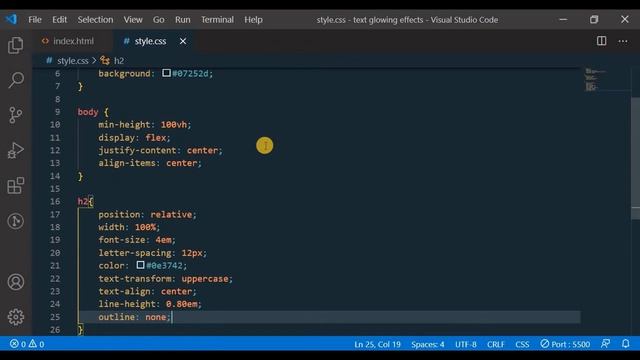Click 'width: 100%;' on line 18
Screen dimensions: 640x360
point(129,227)
